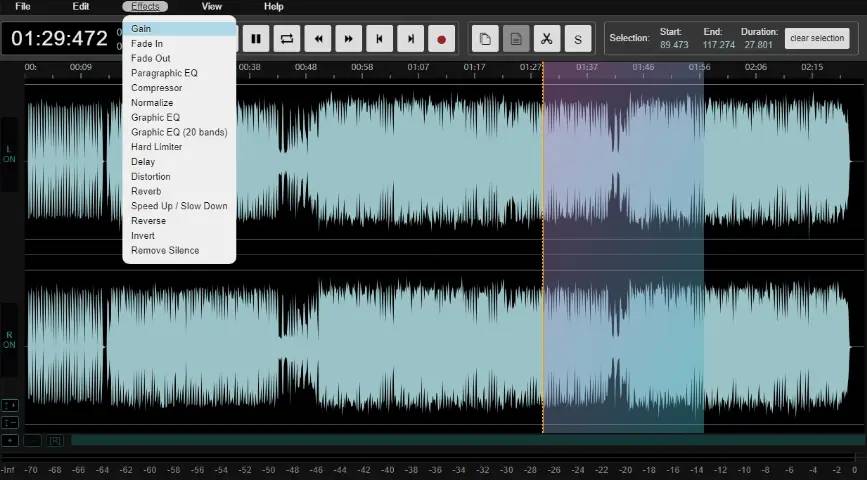
Task: Choose the Distortion effect
Action: coord(179,176)
